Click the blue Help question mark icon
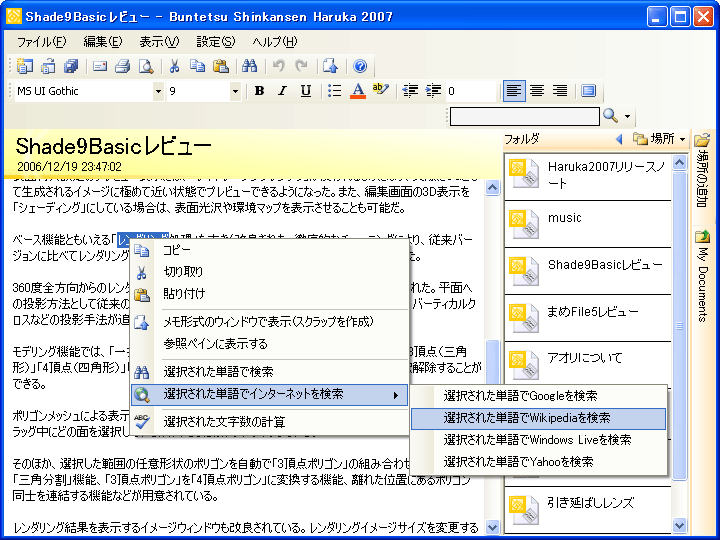The width and height of the screenshot is (720, 540). (x=360, y=66)
